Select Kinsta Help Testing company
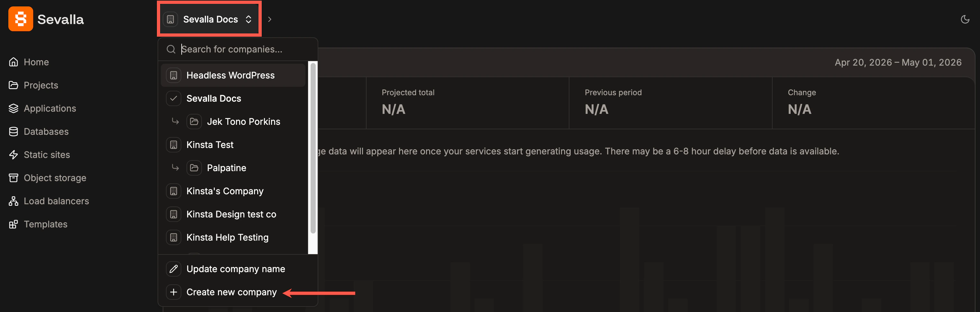This screenshot has width=980, height=312. (x=233, y=238)
